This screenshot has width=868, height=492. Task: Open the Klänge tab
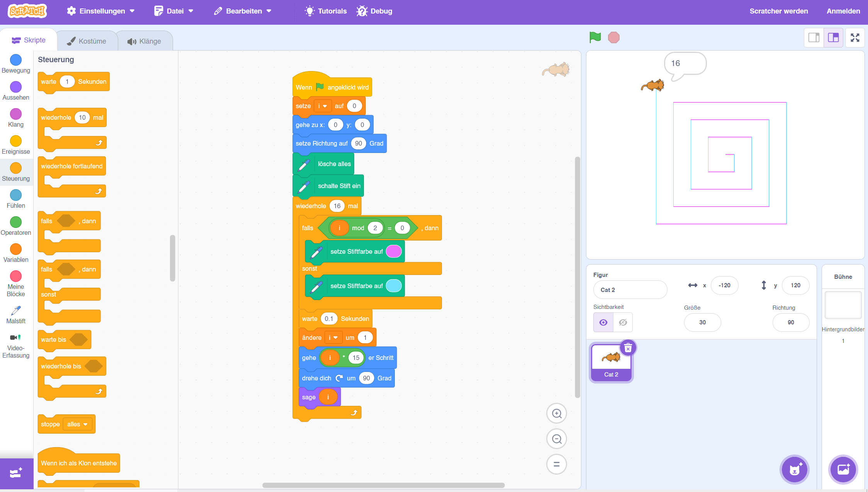click(144, 41)
